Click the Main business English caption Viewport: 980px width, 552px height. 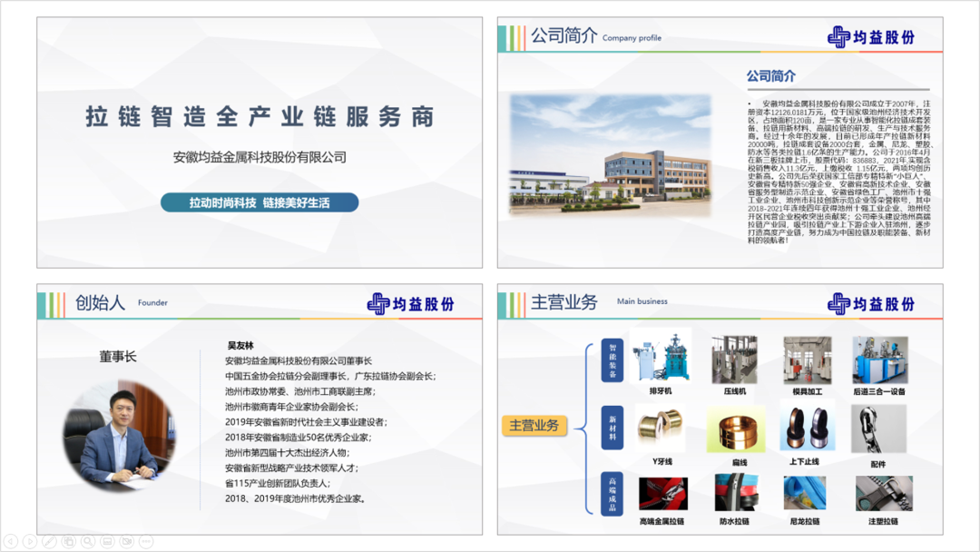pos(642,301)
